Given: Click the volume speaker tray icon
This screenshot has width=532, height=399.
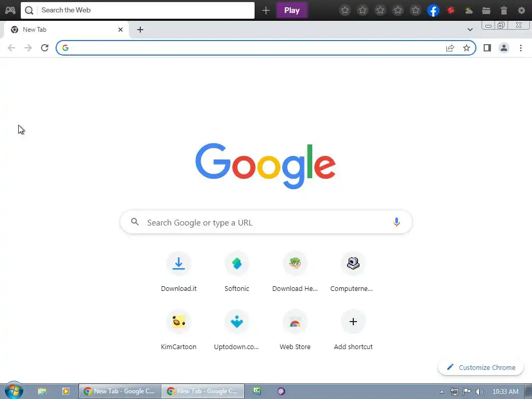Looking at the screenshot, I should tap(479, 392).
